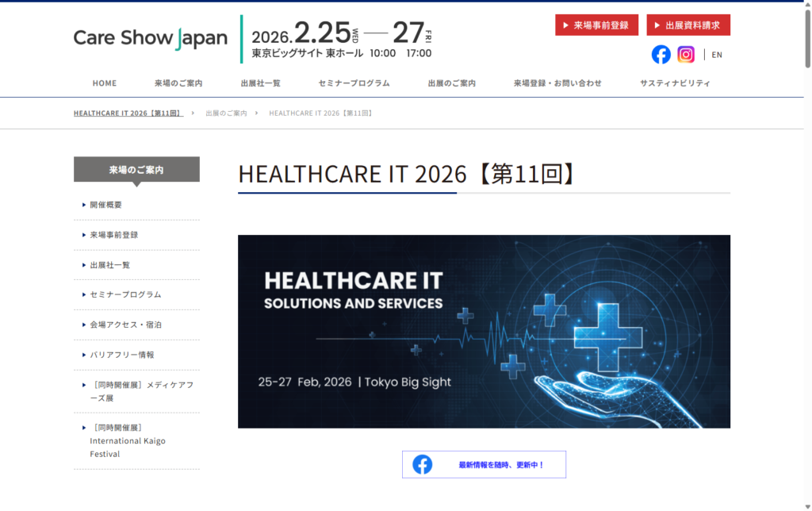Expand the 来場のご案内 sidebar header
The image size is (812, 511).
136,169
